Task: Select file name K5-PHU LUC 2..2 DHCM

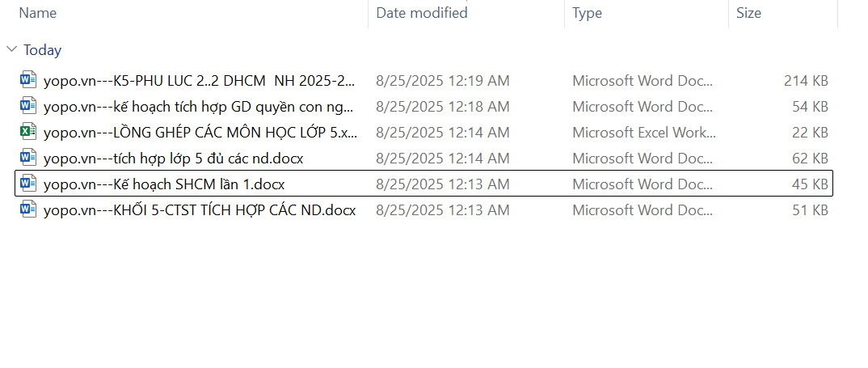Action: (200, 81)
